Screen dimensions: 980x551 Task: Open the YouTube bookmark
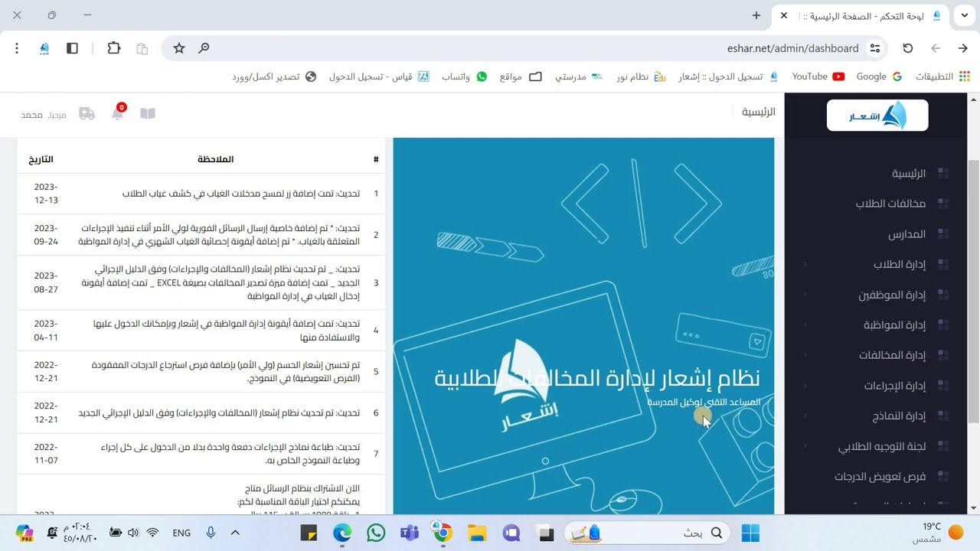coord(818,77)
